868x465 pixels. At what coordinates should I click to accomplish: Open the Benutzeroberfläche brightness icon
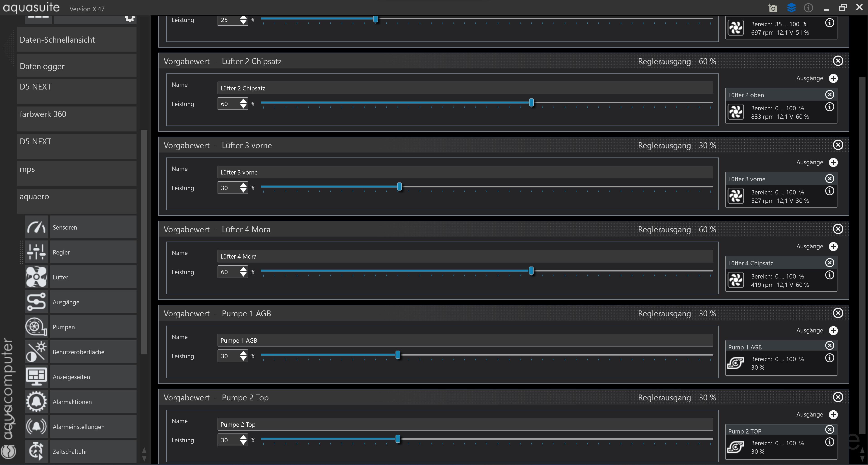pyautogui.click(x=36, y=352)
